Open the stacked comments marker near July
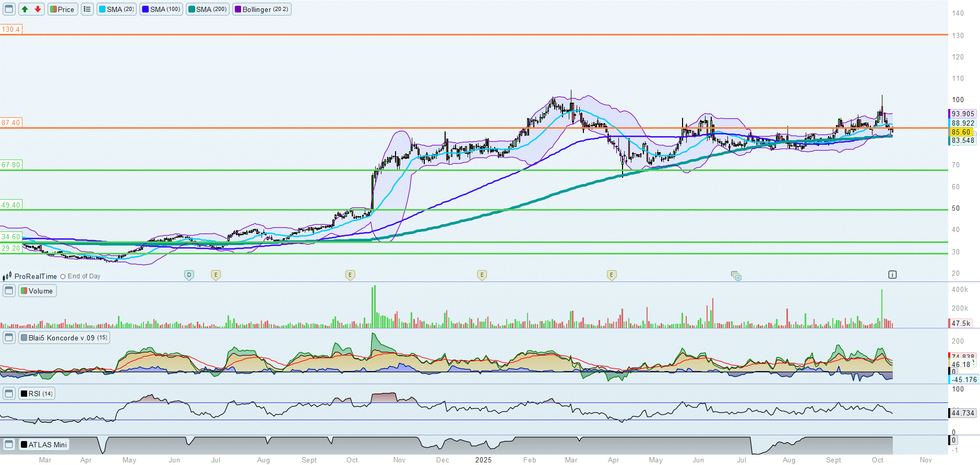The image size is (980, 465). pyautogui.click(x=736, y=276)
